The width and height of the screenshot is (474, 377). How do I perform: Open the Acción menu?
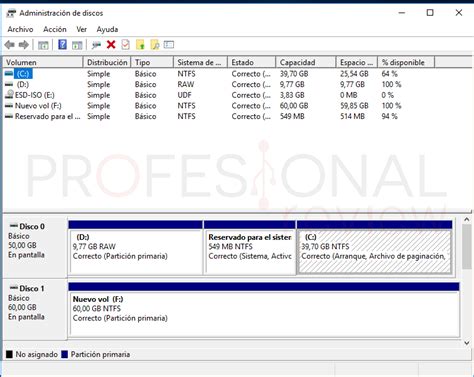(x=55, y=29)
